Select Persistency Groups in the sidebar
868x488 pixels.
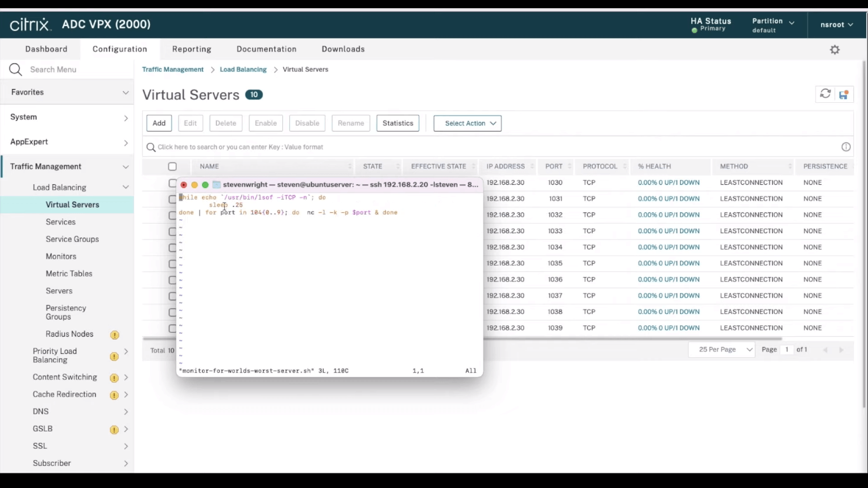(x=65, y=312)
